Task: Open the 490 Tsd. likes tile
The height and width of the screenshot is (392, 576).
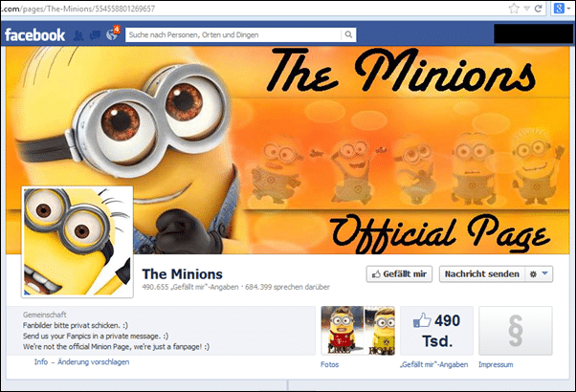Action: point(436,331)
